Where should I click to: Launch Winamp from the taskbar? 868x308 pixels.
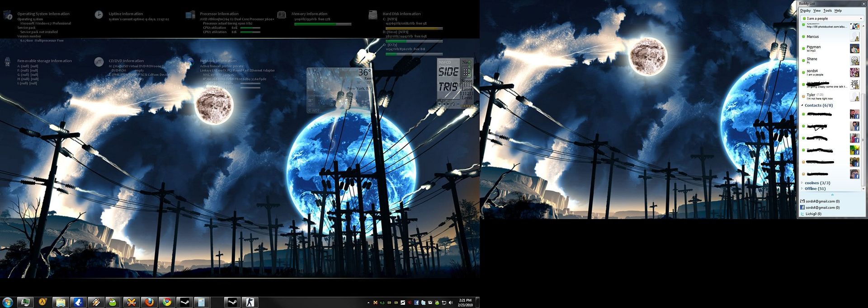click(96, 302)
